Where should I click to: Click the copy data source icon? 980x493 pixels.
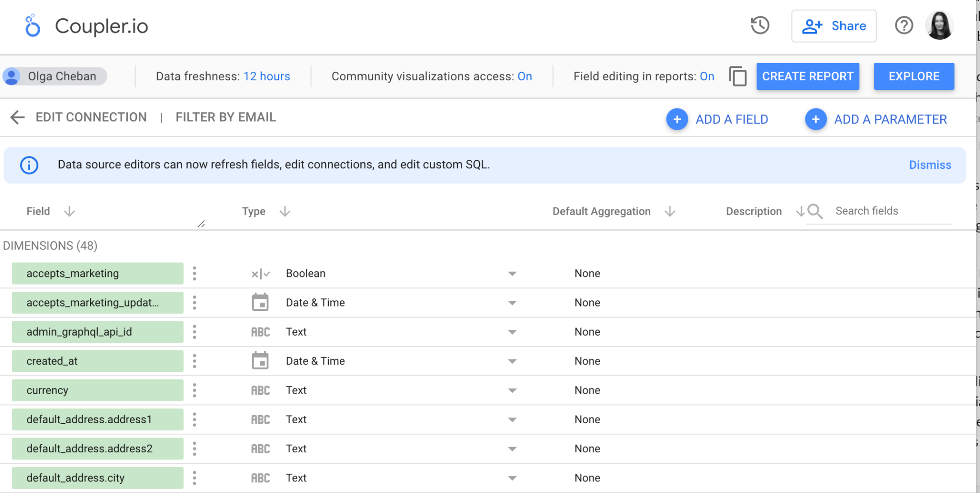pyautogui.click(x=737, y=77)
